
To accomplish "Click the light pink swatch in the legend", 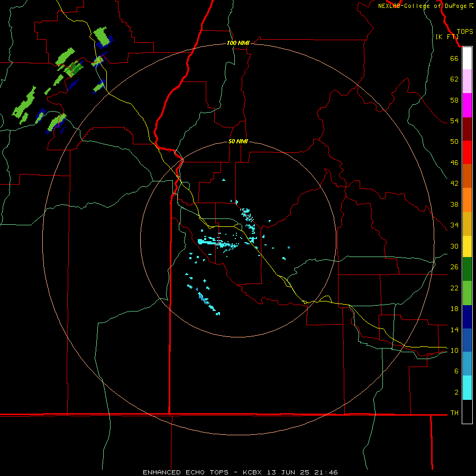I will (467, 81).
